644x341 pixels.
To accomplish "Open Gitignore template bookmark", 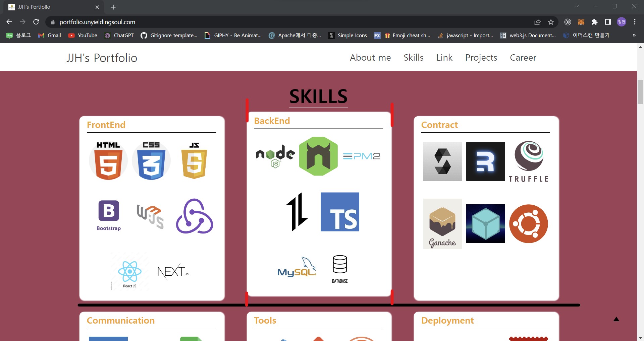I will pyautogui.click(x=169, y=35).
